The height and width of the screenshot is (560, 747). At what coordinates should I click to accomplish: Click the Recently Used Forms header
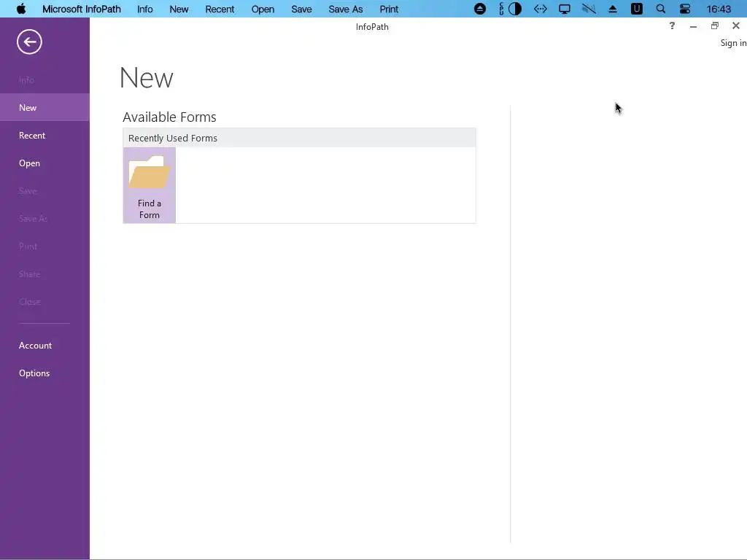[x=299, y=138]
